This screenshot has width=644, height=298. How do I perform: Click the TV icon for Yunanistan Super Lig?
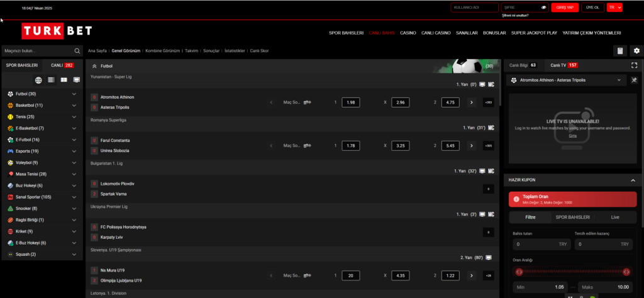coord(482,84)
